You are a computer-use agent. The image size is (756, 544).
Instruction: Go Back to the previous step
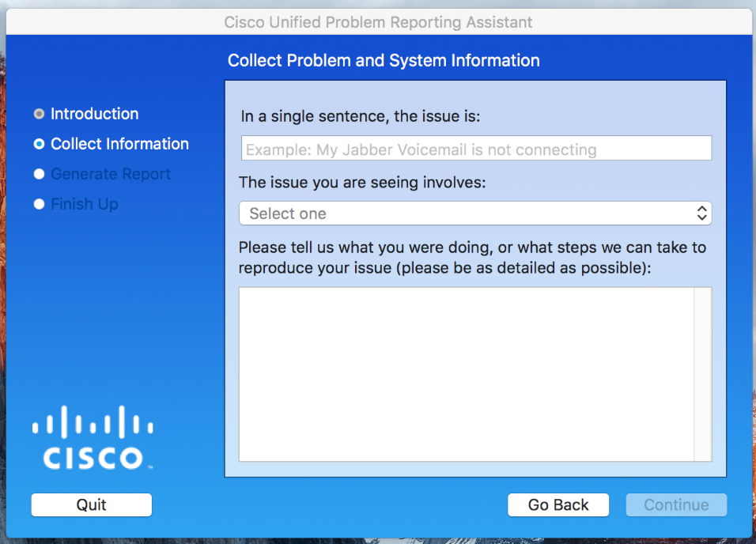[558, 505]
